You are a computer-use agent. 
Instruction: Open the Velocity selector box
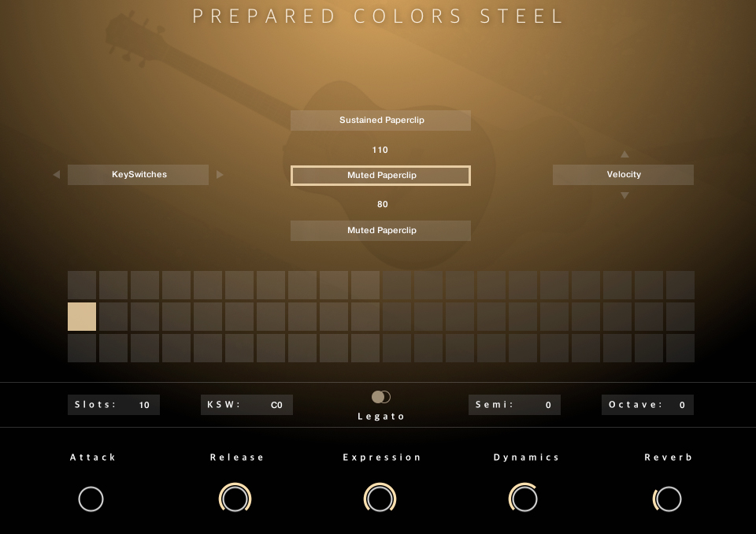(x=623, y=175)
